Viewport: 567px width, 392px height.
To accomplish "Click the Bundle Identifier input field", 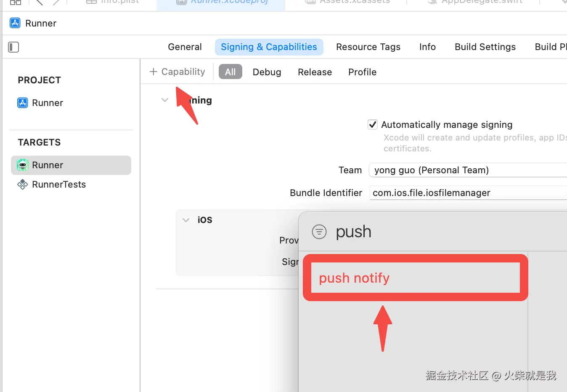I will point(468,193).
